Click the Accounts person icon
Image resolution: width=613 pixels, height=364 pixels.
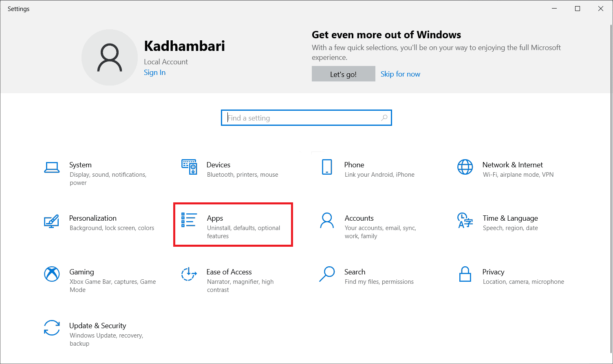327,220
